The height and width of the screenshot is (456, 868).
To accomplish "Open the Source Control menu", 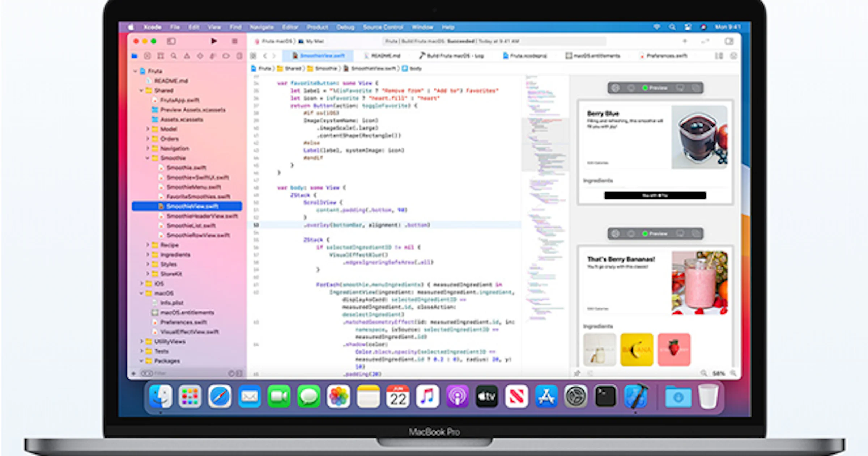I will click(x=383, y=27).
